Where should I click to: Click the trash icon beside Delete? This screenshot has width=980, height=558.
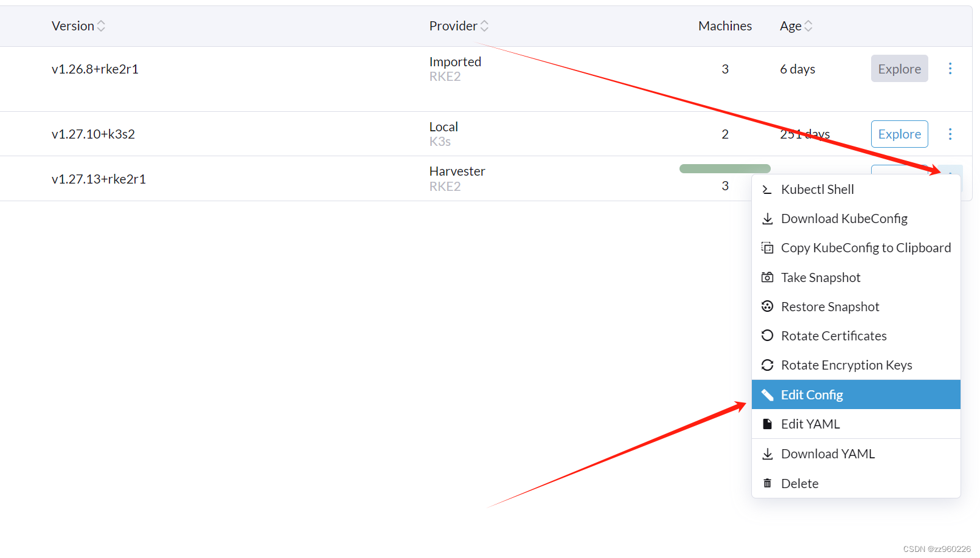tap(767, 484)
